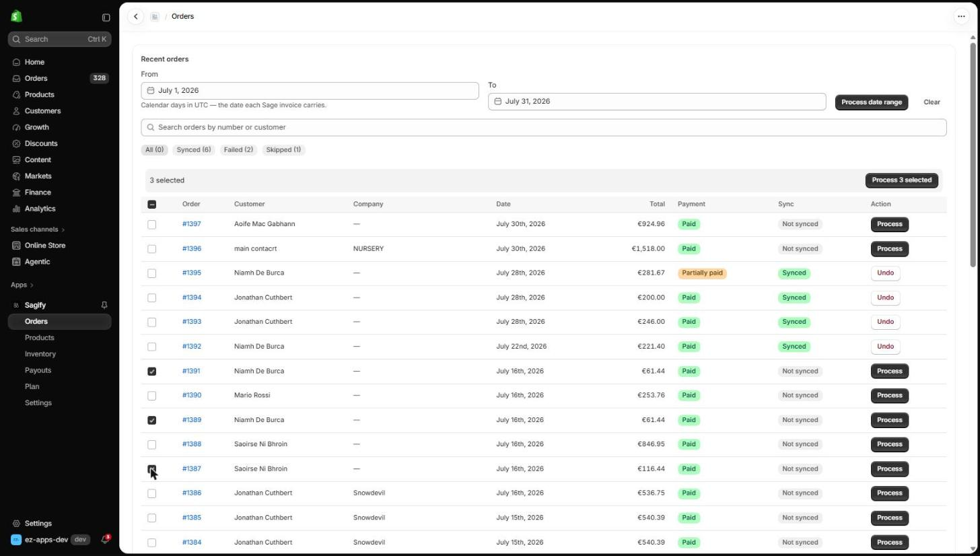Click the Growth icon in sidebar
The height and width of the screenshot is (556, 980).
coord(17,127)
